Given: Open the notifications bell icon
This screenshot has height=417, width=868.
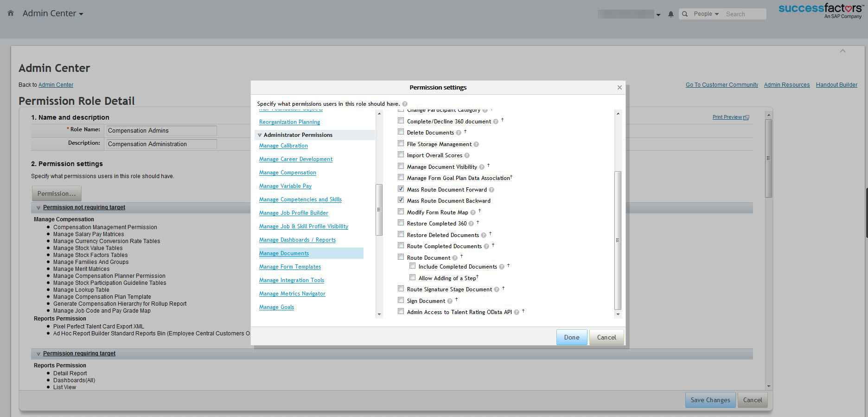Looking at the screenshot, I should click(x=670, y=14).
